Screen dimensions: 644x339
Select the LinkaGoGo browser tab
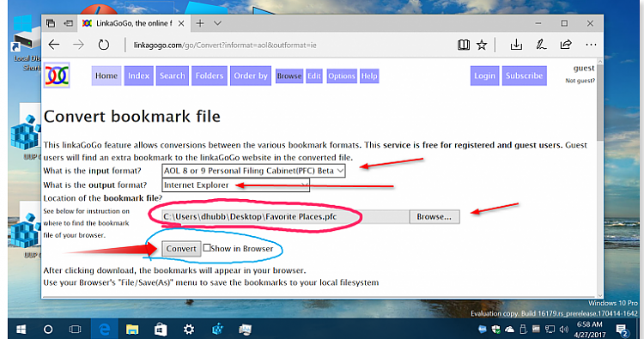(133, 23)
